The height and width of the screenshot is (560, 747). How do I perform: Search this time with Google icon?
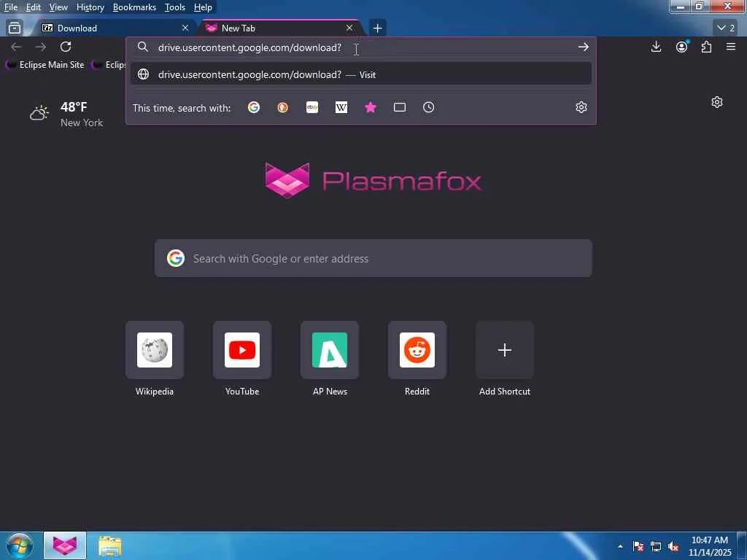253,108
